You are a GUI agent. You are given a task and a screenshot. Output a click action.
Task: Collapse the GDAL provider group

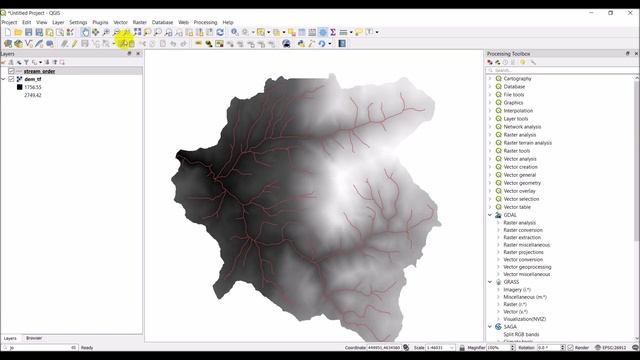pyautogui.click(x=490, y=215)
